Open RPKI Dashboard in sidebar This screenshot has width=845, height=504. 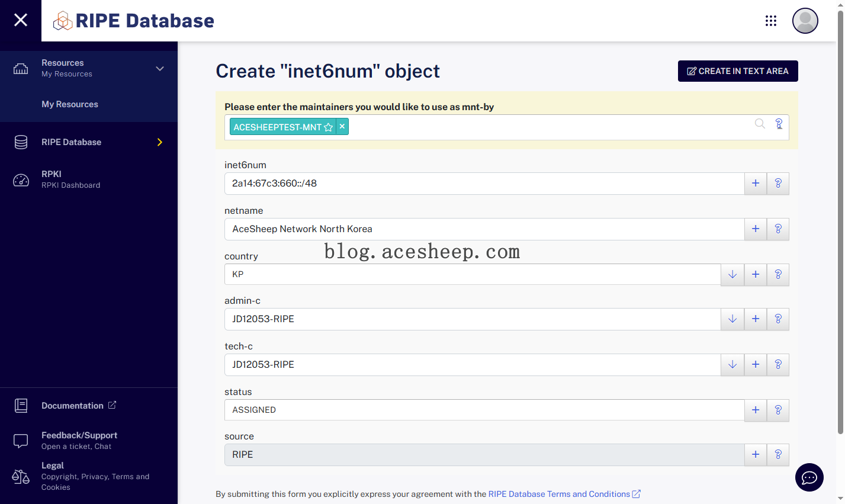coord(70,179)
